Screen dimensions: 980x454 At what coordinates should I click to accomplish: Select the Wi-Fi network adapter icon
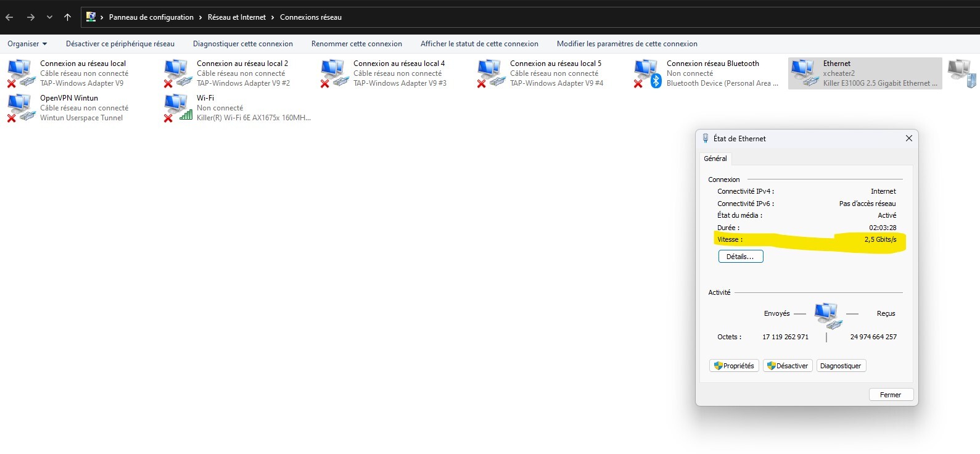178,107
